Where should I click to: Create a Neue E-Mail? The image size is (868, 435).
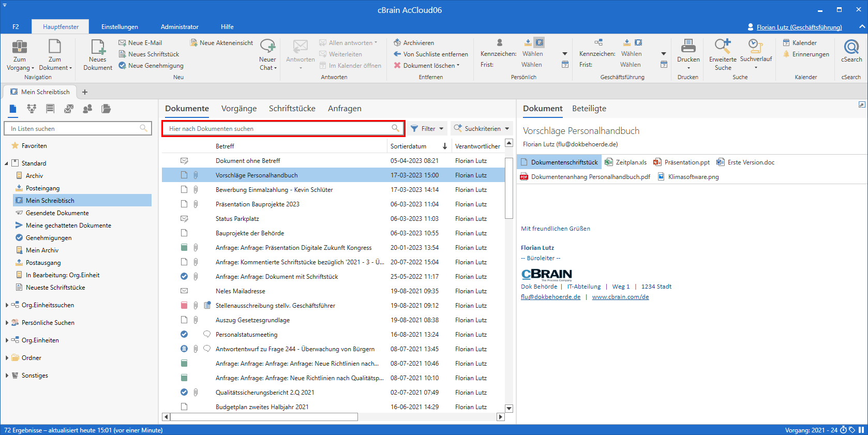coord(140,43)
